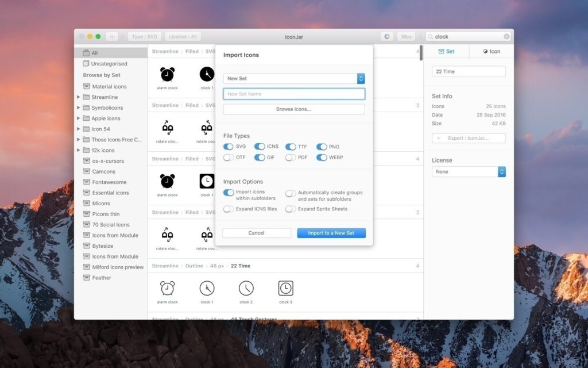This screenshot has height=368, width=588.
Task: Click the clock search field
Action: 467,36
